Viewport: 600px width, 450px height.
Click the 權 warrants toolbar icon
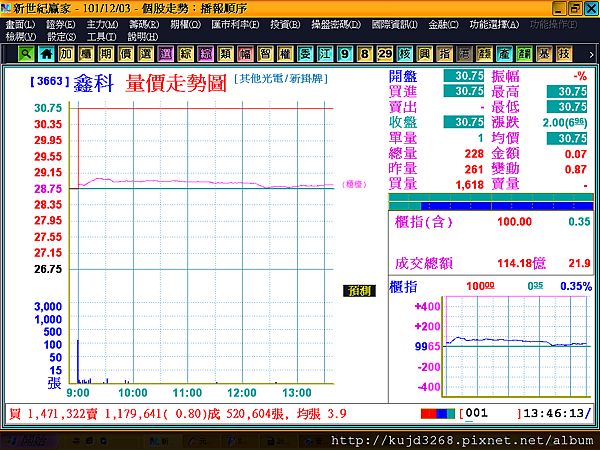tap(285, 54)
